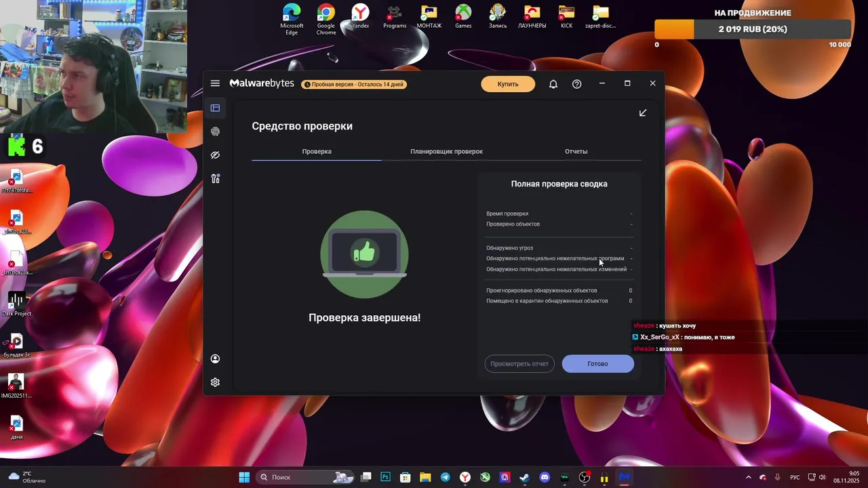868x488 pixels.
Task: Click the Проверено объектов row label
Action: pos(513,224)
